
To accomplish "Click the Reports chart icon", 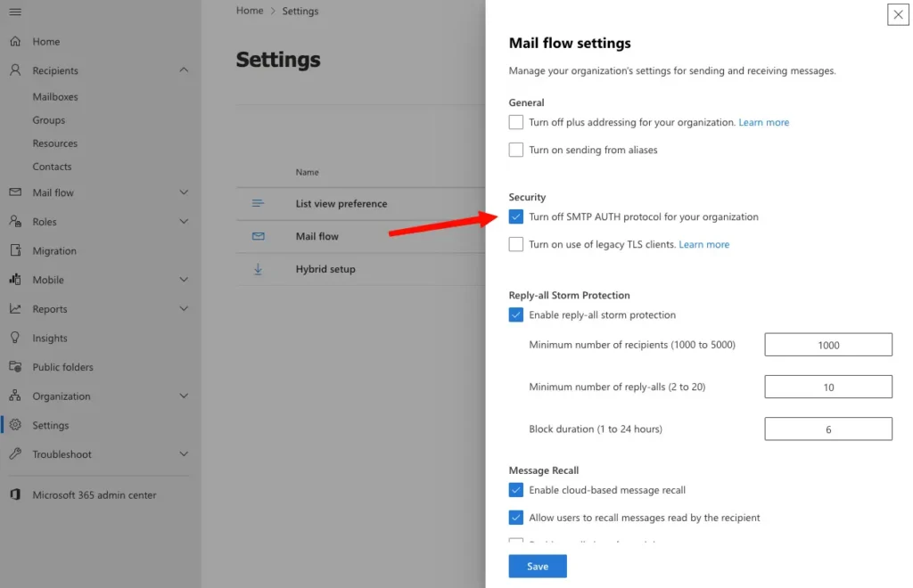I will (15, 308).
